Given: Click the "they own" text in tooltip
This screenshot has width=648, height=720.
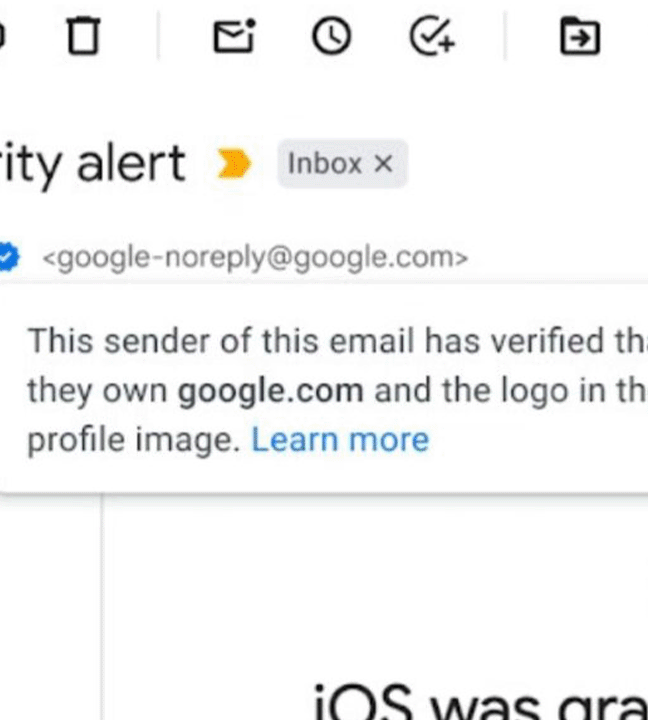Looking at the screenshot, I should tap(97, 391).
